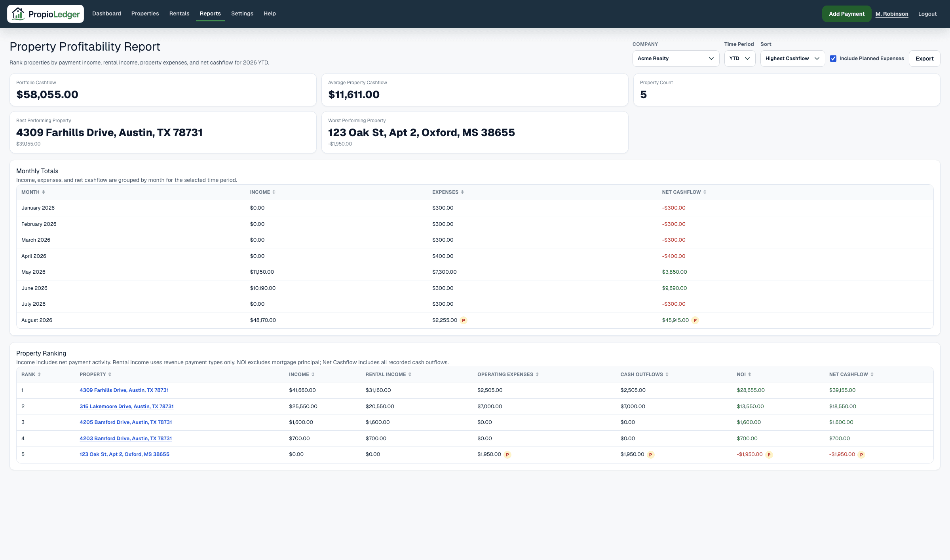
Task: Click planned badge on August net cashflow
Action: point(695,320)
